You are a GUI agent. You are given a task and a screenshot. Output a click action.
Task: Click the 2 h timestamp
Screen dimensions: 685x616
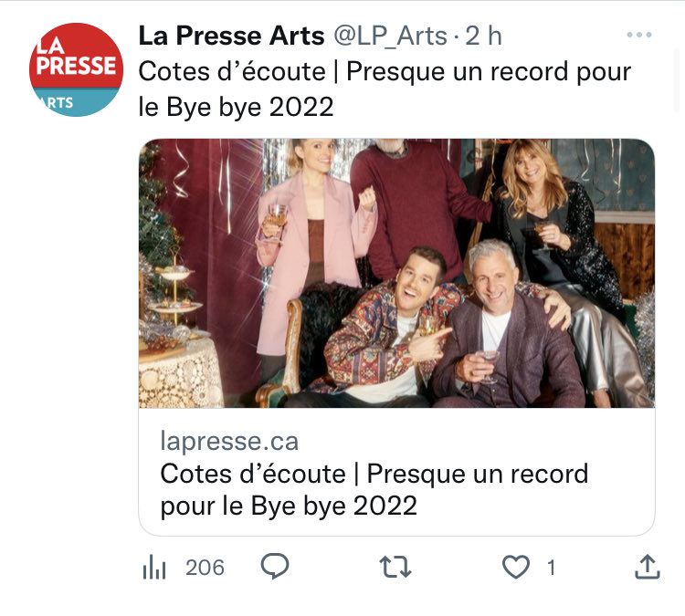coord(483,36)
